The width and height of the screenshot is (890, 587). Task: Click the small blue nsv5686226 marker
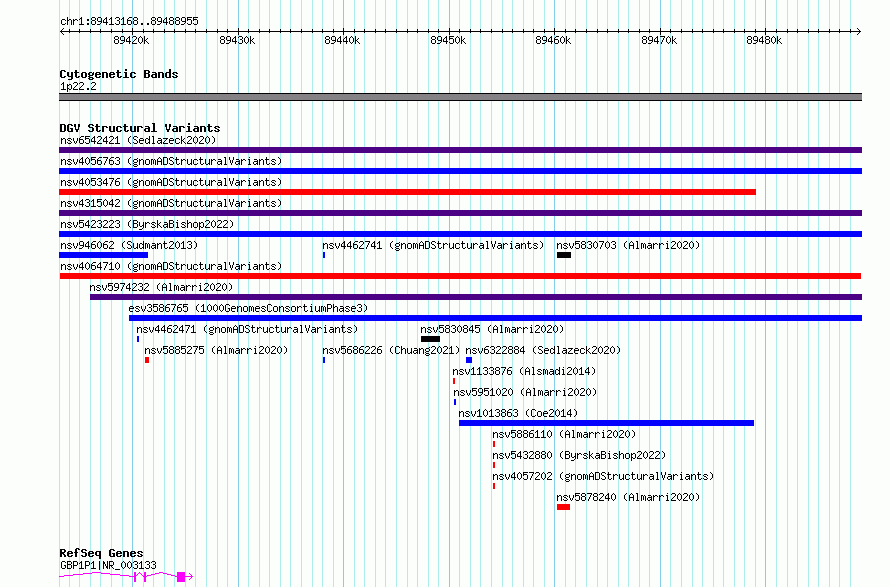pos(324,360)
